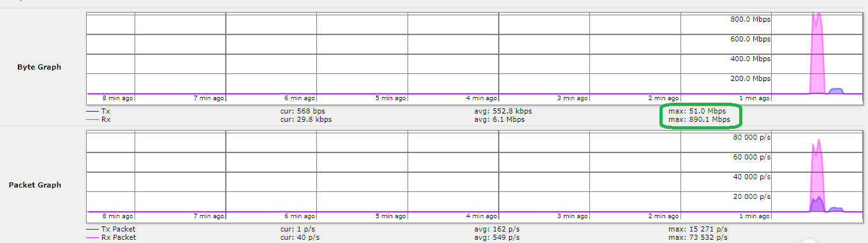
Task: Click the pink spike in Packet Graph
Action: (818, 175)
